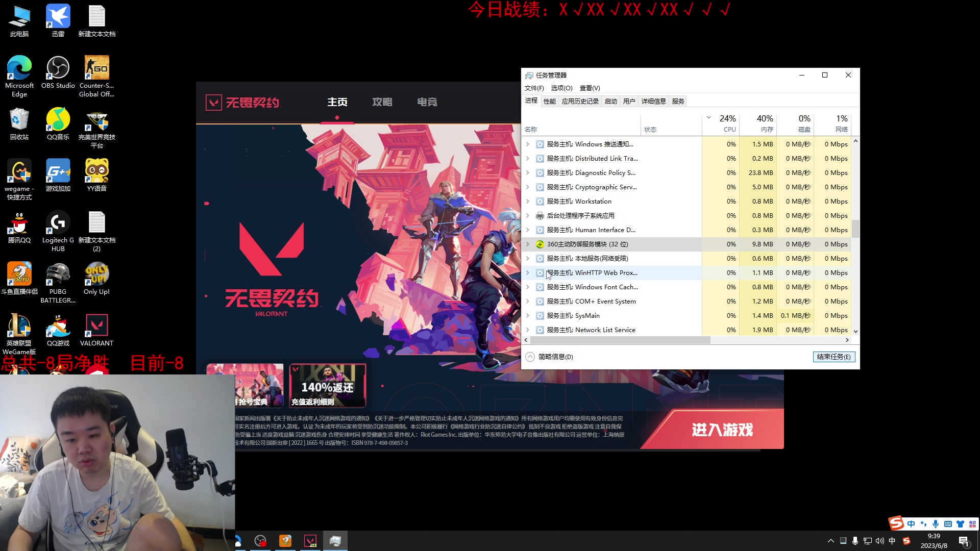Open the 140%返还 充值返利细则 banner
This screenshot has width=980, height=551.
(x=328, y=386)
